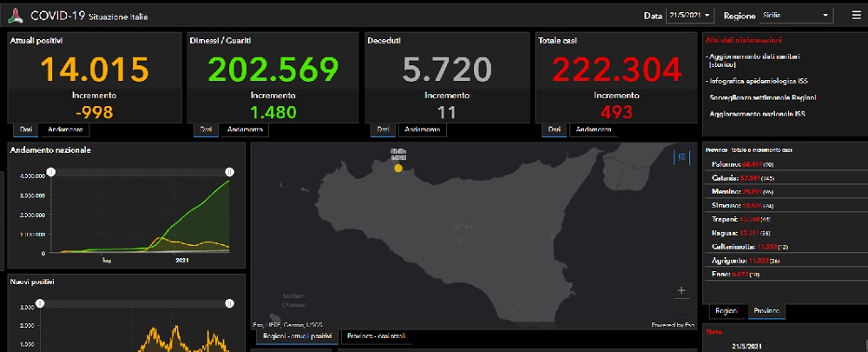Open Infografica epidemiologica ISS link

[x=755, y=80]
